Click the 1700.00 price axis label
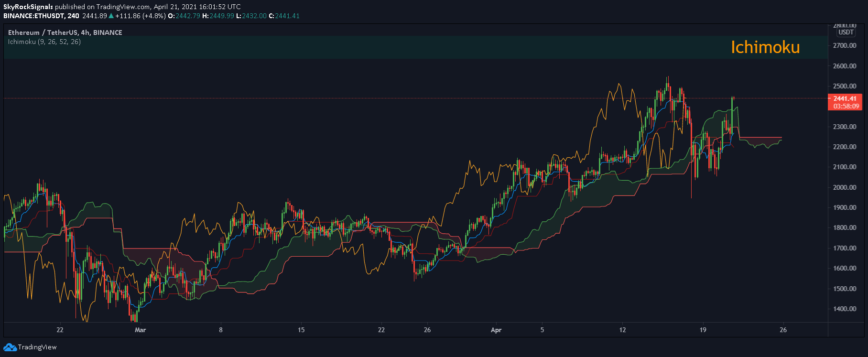868x357 pixels. coord(845,248)
